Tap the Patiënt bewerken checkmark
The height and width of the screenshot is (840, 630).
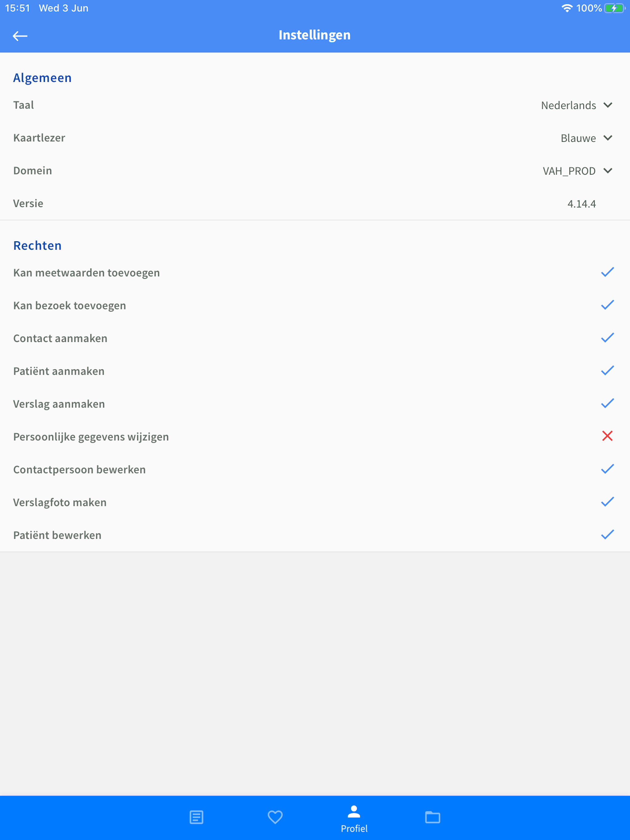coord(607,535)
